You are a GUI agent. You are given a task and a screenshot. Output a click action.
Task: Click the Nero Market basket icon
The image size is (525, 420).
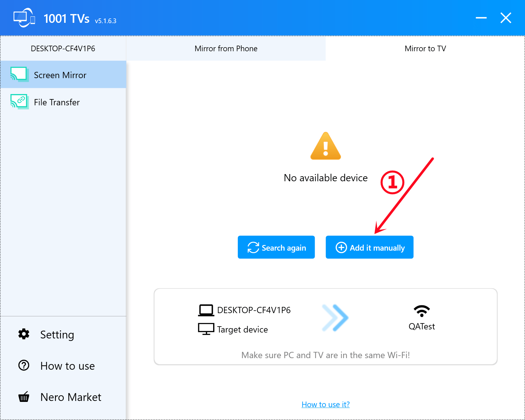[x=24, y=397]
